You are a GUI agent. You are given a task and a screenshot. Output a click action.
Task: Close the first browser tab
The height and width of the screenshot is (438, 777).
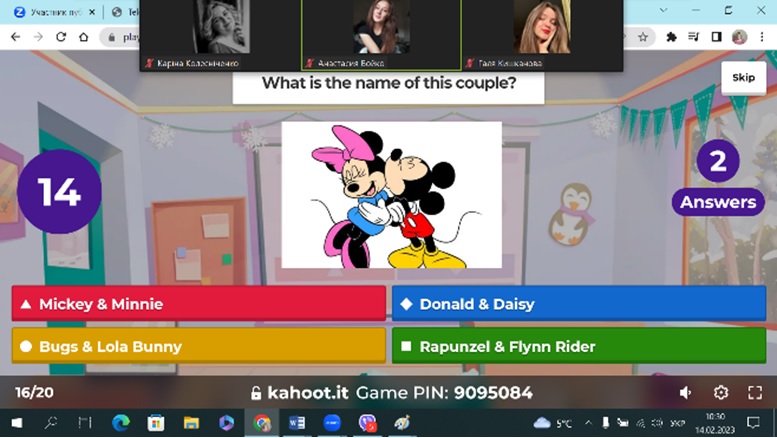[x=92, y=12]
